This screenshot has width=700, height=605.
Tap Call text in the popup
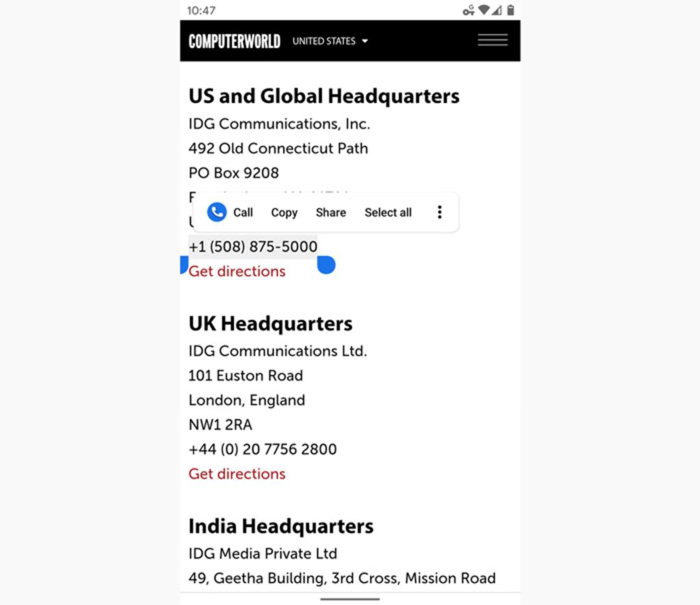[243, 213]
